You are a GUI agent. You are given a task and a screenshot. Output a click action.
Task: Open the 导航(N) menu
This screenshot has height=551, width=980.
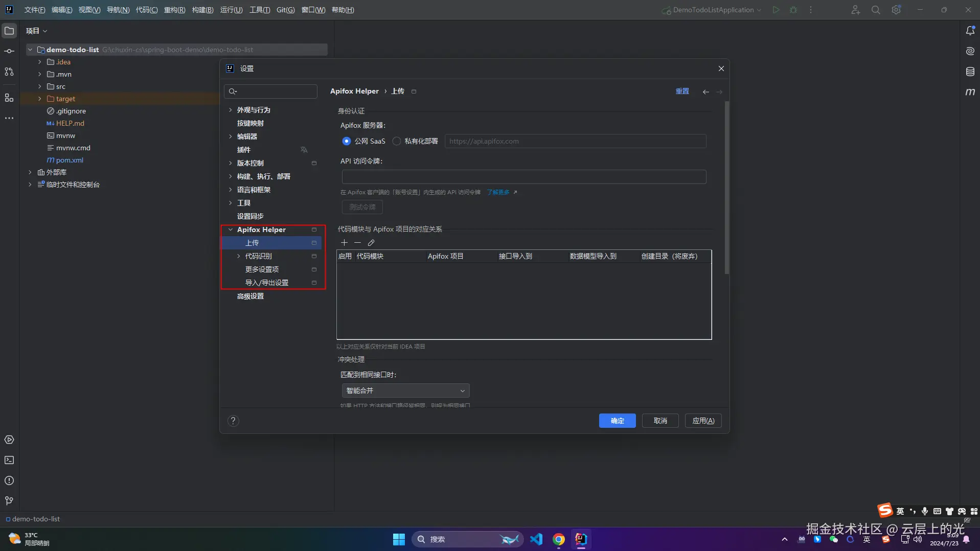pyautogui.click(x=118, y=10)
